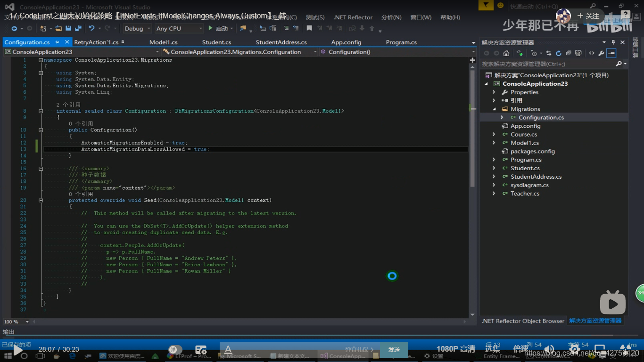Screen dimensions: 644x362
Task: Click the Solution Explorer forward arrow
Action: tap(496, 53)
